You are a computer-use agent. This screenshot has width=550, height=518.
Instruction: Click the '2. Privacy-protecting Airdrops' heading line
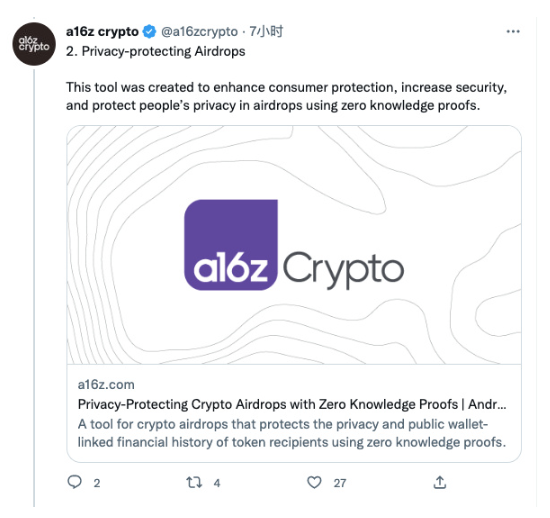pos(156,52)
